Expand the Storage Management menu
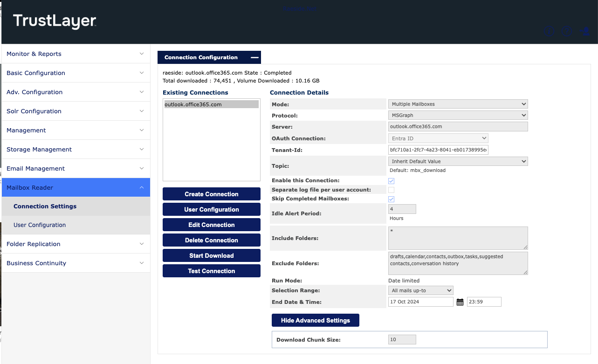Viewport: 598px width, 364px height. point(76,150)
